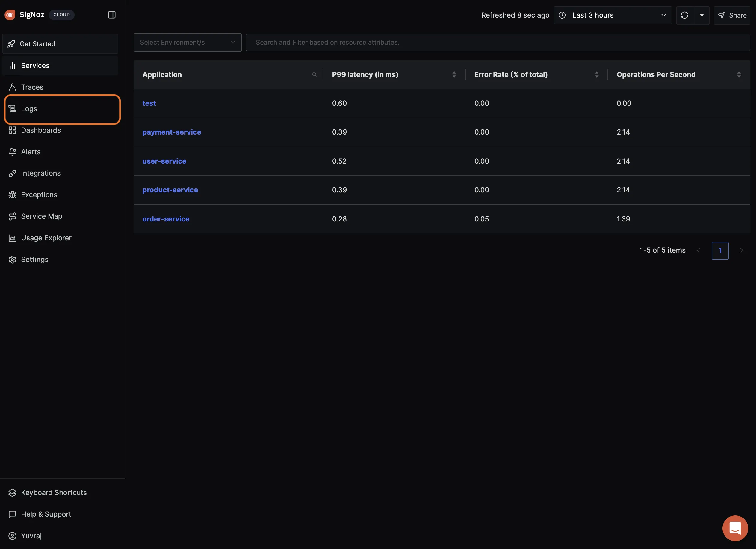Open Service Map in the sidebar
756x549 pixels.
tap(41, 216)
